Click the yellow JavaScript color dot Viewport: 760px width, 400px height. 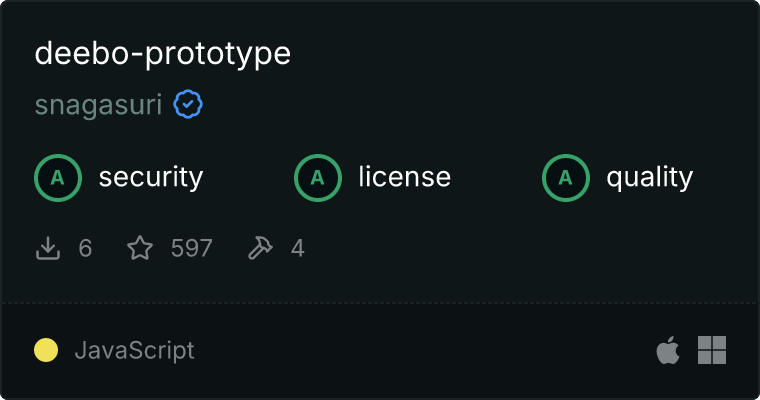click(46, 350)
